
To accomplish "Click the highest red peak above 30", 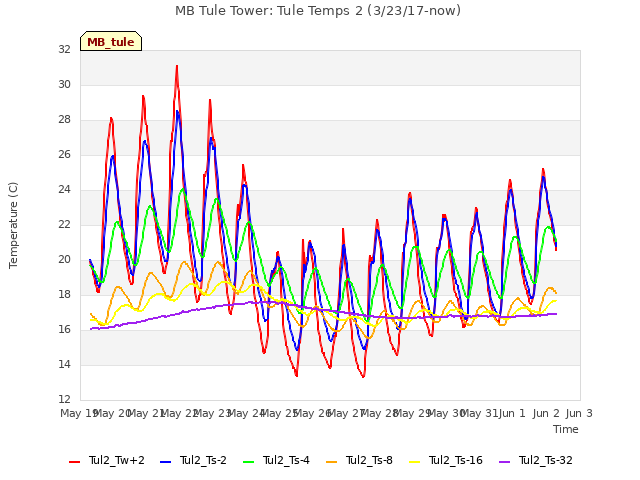I will click(x=177, y=66).
